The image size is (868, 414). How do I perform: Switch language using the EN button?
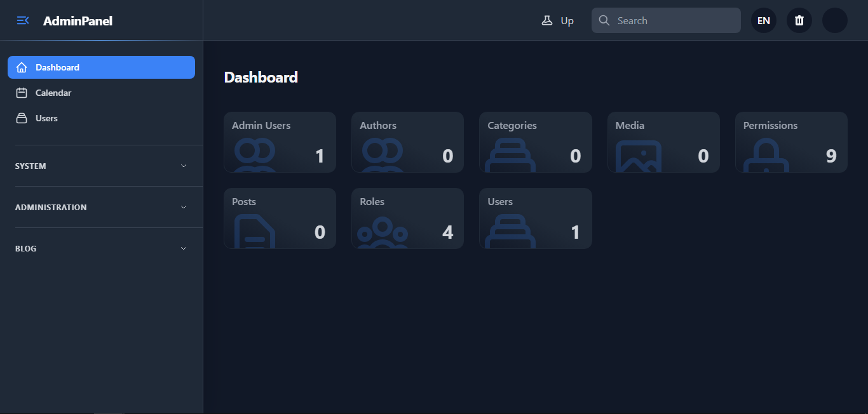coord(763,20)
